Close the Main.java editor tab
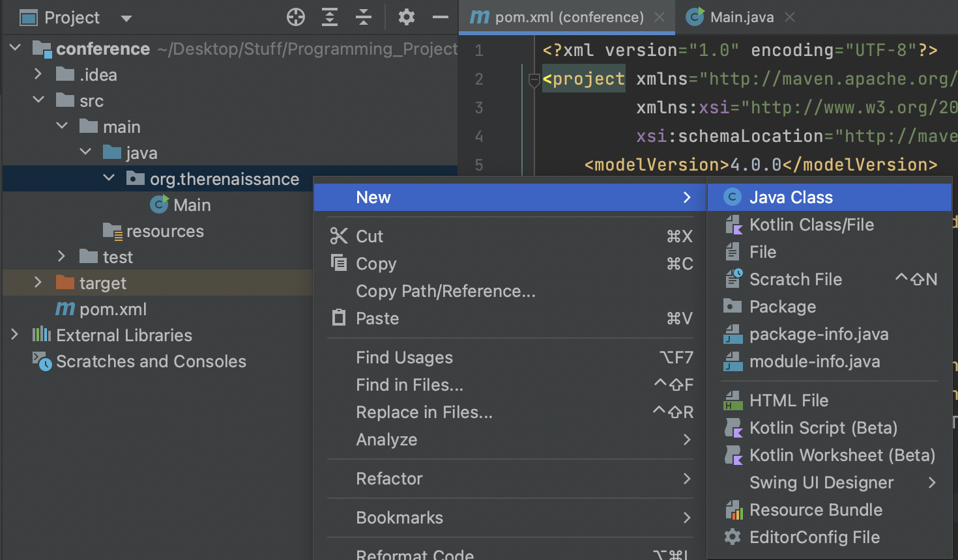 790,18
